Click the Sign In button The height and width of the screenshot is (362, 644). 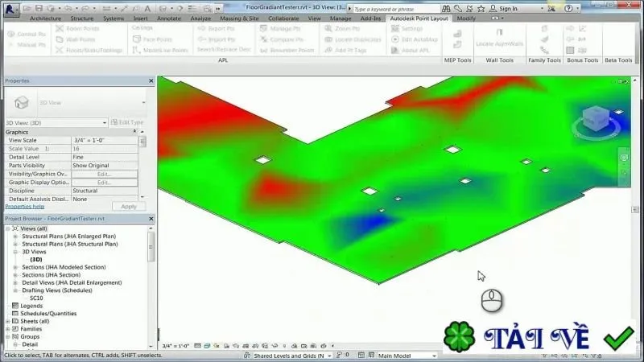(504, 8)
